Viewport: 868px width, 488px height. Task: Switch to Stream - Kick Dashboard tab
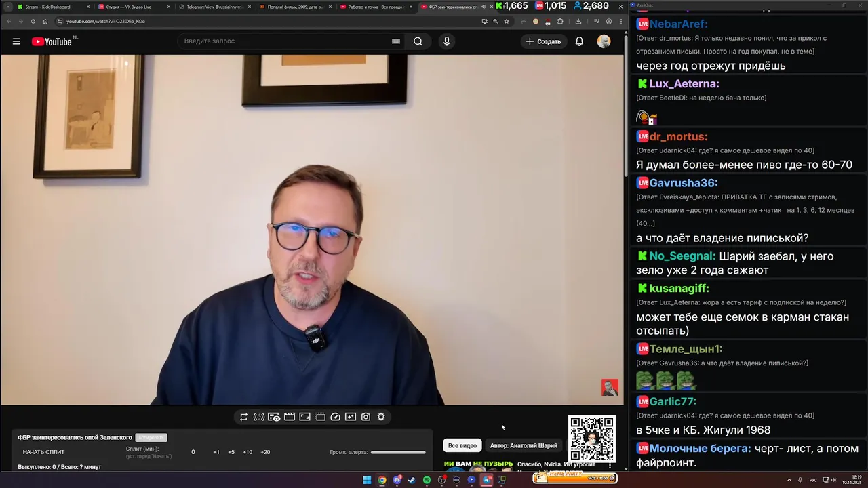52,7
